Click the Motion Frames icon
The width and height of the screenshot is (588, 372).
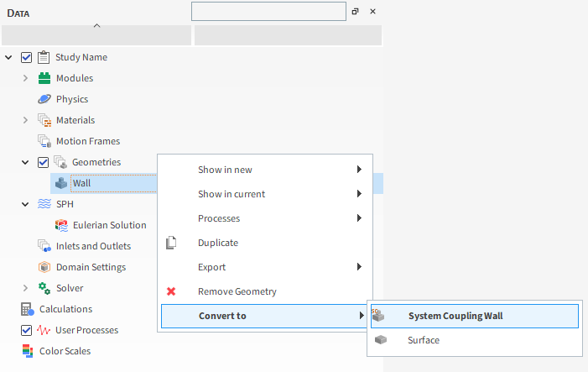coord(44,141)
